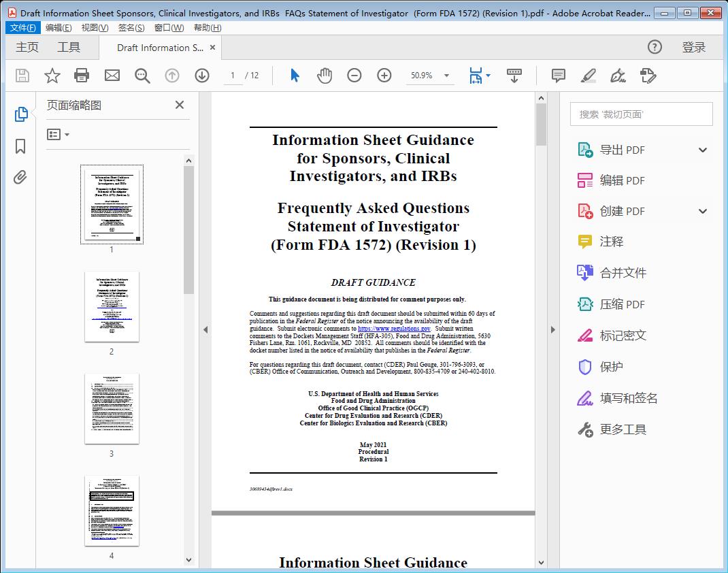Toggle the attachments sidebar panel
The height and width of the screenshot is (573, 728).
(x=20, y=177)
